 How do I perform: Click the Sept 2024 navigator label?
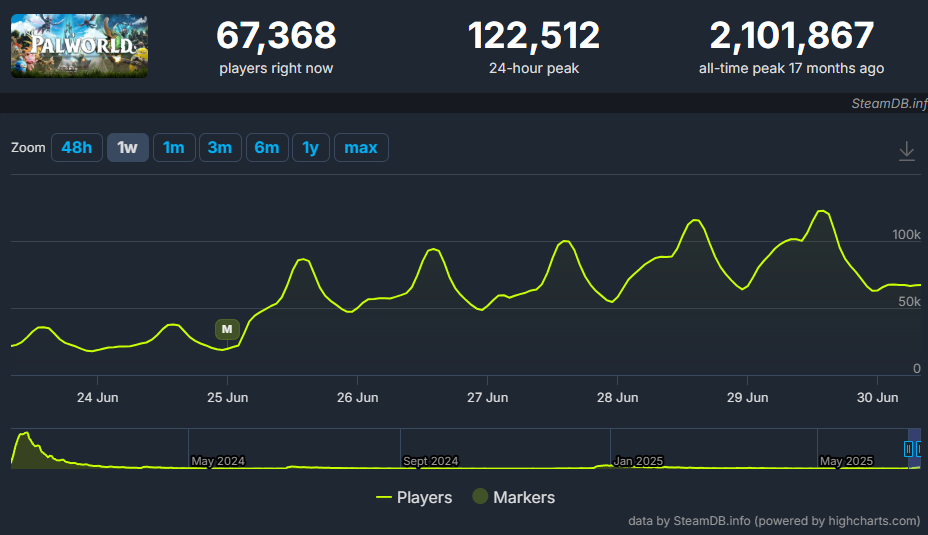tap(430, 461)
